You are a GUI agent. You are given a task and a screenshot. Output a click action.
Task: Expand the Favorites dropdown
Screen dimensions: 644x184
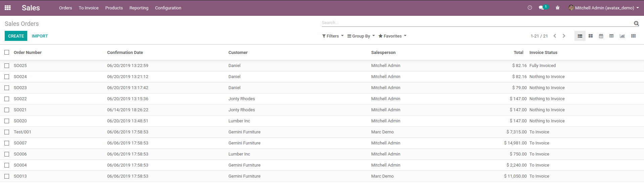pos(392,36)
